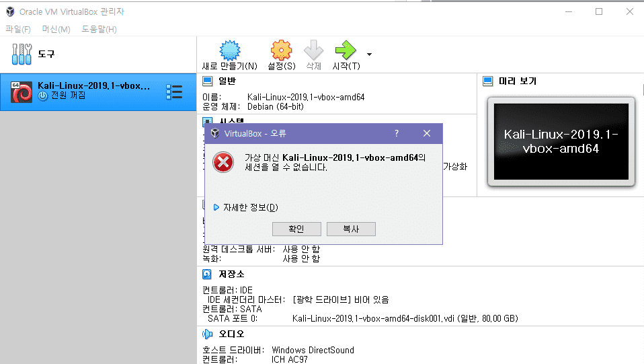Open the Machine (머신) menu
Screen dimensions: 644x364
pyautogui.click(x=56, y=29)
